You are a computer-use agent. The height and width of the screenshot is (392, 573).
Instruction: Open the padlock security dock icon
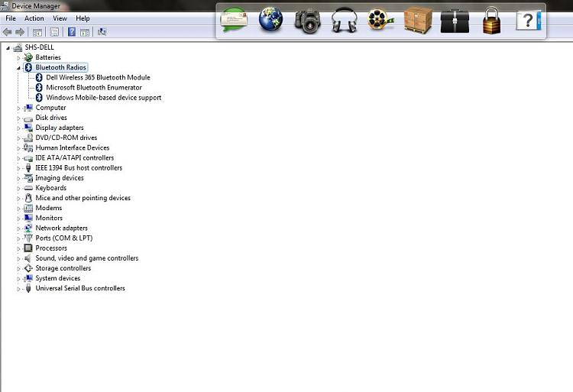point(491,21)
